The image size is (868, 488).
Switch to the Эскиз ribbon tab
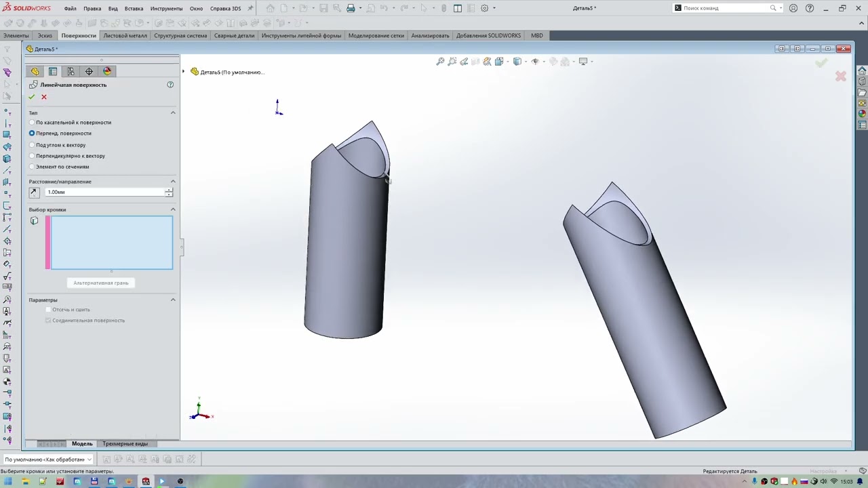tap(45, 35)
